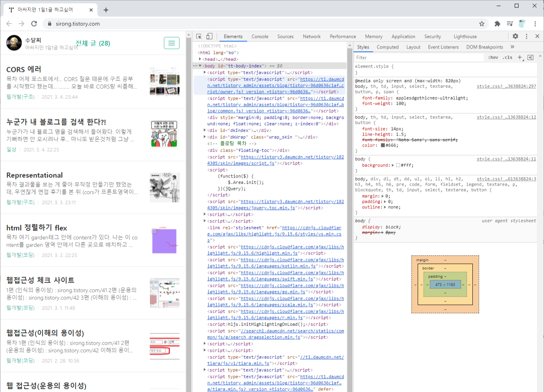Click the #fff background color swatch
This screenshot has height=392, width=544.
[x=398, y=165]
